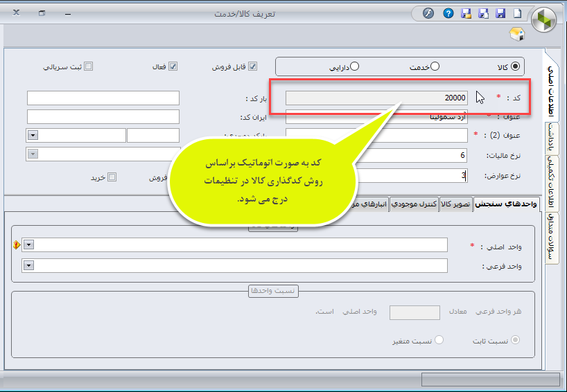
Task: Select the کالا radio button
Action: pyautogui.click(x=515, y=66)
